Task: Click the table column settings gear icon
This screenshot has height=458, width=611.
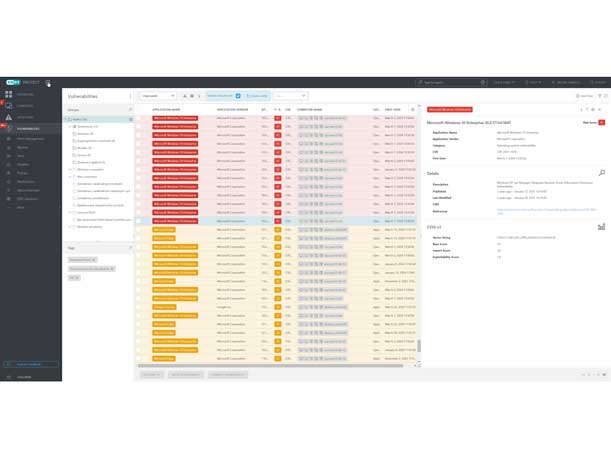Action: coord(413,109)
